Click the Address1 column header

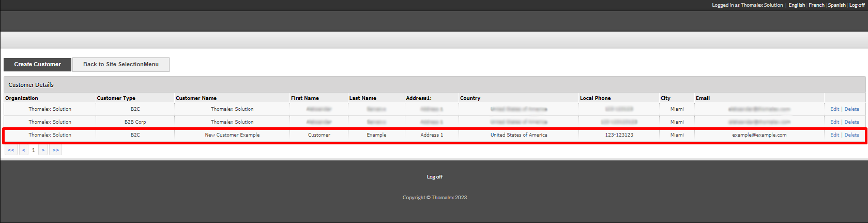point(419,98)
